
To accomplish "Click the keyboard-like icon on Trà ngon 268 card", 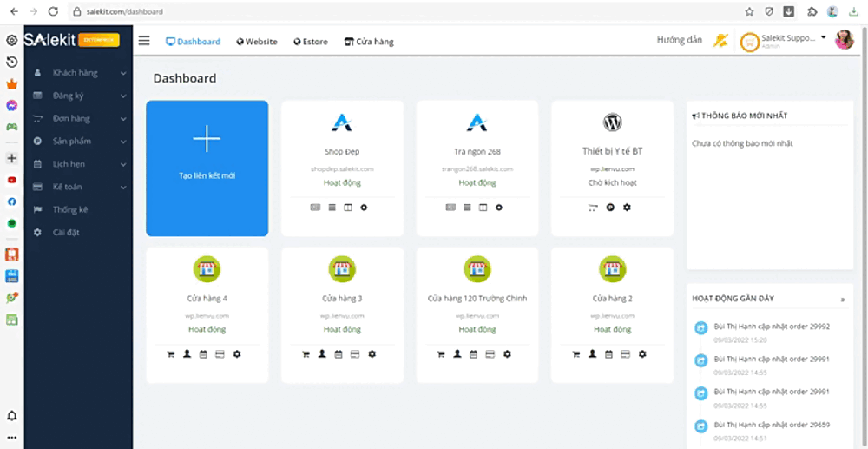I will [x=450, y=207].
